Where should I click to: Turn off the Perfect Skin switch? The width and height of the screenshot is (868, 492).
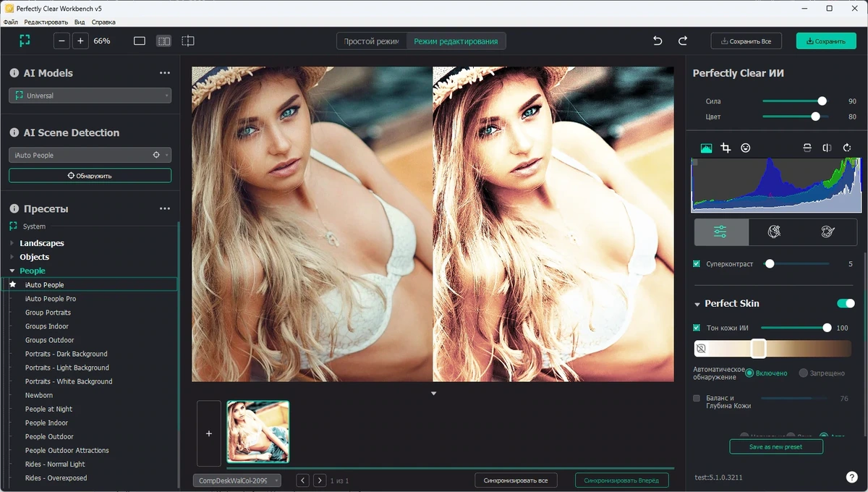(846, 303)
